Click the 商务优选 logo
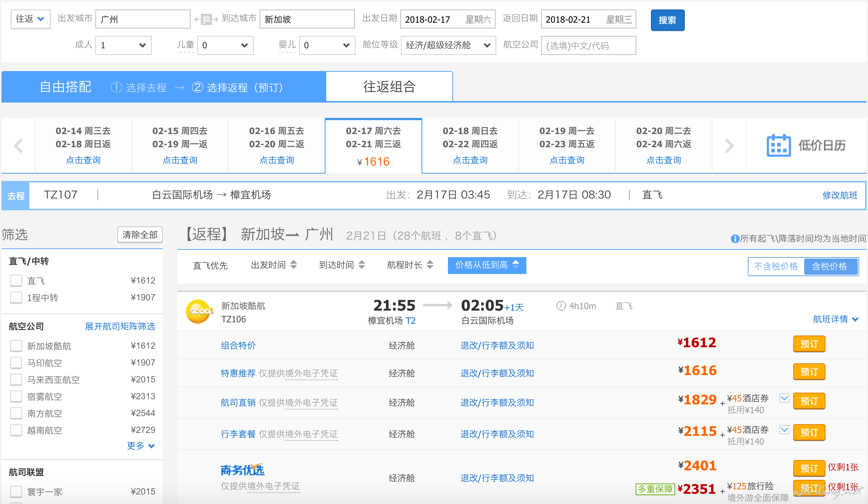 pos(242,470)
